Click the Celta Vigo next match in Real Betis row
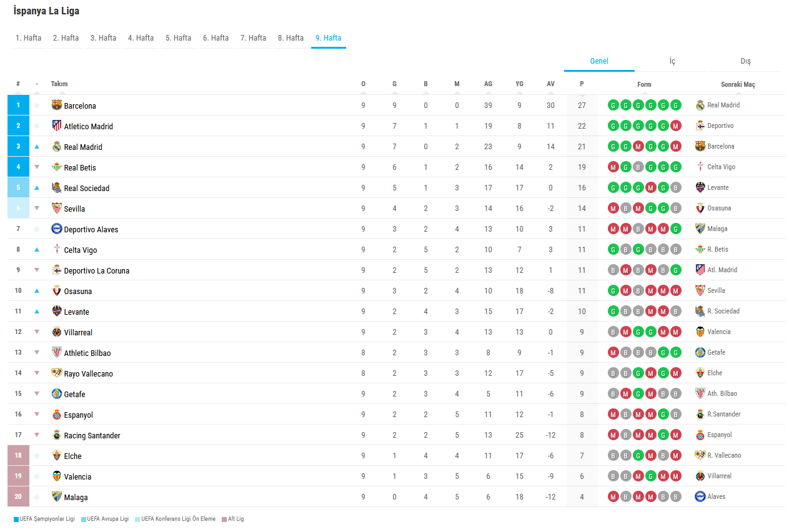The height and width of the screenshot is (532, 789). pyautogui.click(x=721, y=167)
